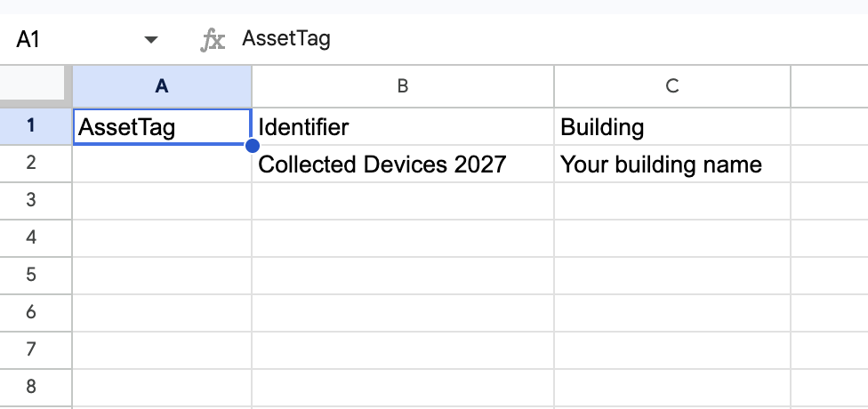Select column C header
The image size is (868, 409).
[x=672, y=86]
